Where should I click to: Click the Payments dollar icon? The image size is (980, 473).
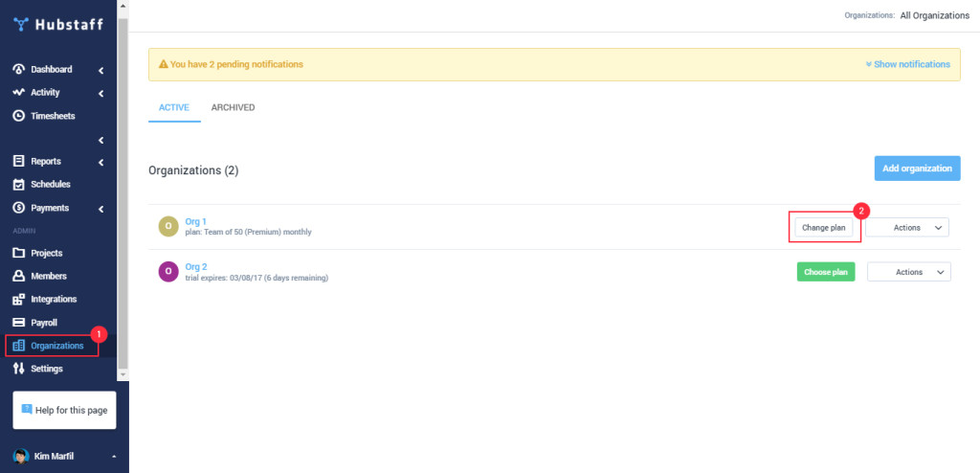(x=19, y=208)
